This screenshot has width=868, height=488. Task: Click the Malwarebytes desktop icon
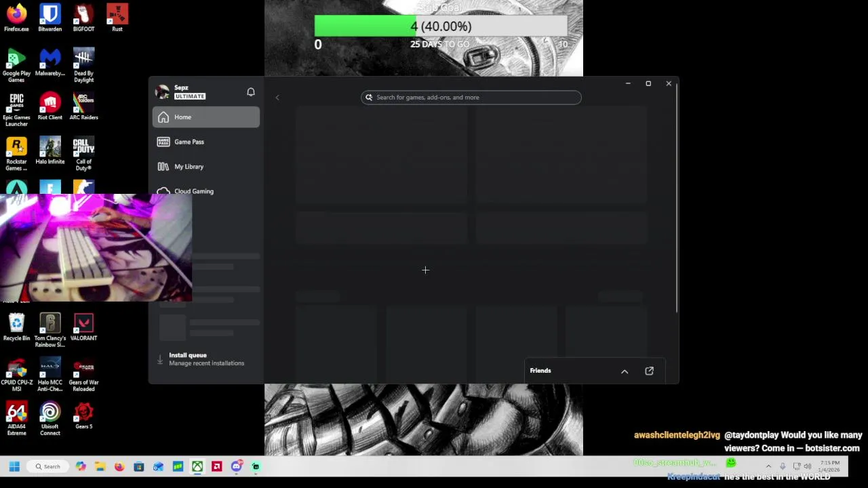click(x=50, y=62)
